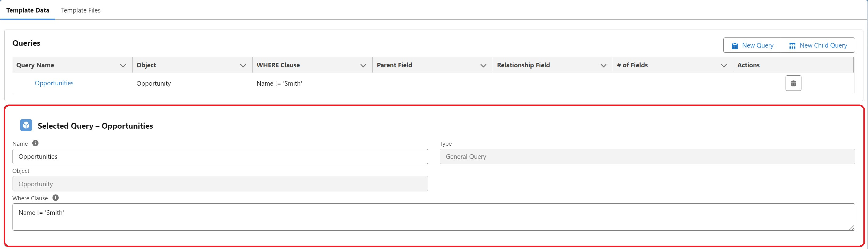Screen dimensions: 868x249
Task: Switch to the Template Files tab
Action: click(81, 10)
